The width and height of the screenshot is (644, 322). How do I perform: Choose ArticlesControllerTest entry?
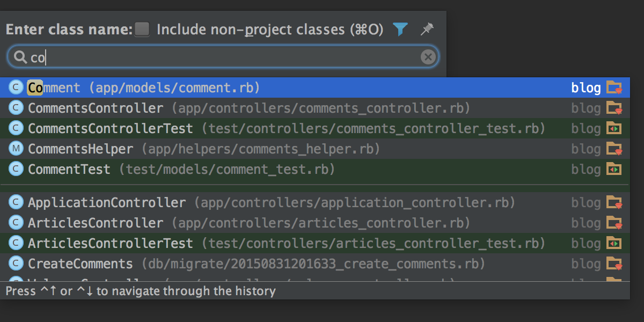coord(315,243)
